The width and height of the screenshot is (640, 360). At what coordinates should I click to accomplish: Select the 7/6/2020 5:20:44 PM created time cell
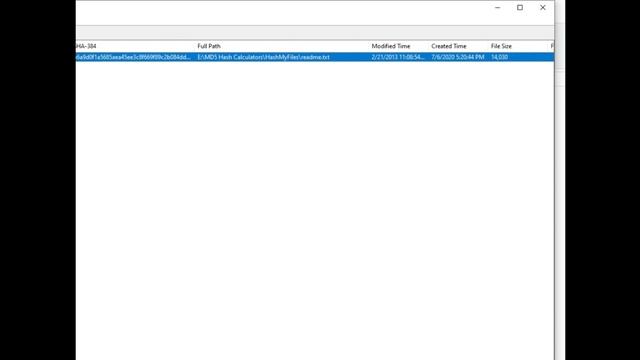[458, 57]
